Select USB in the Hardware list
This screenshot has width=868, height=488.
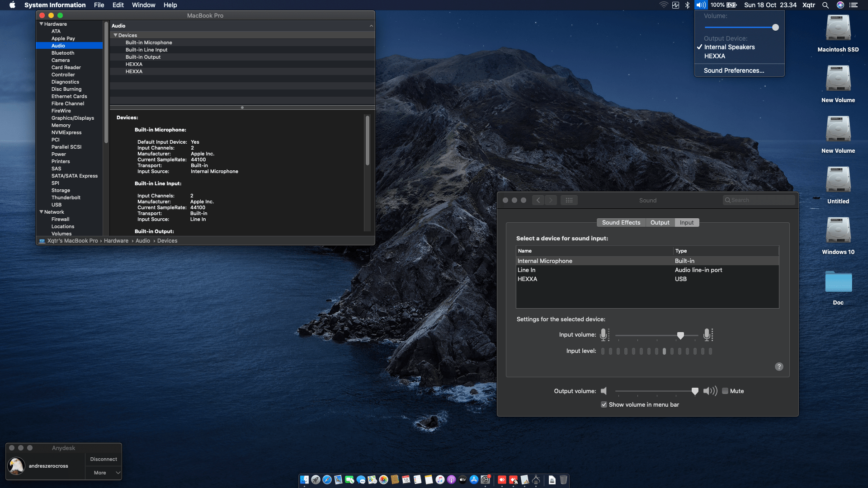[69, 205]
